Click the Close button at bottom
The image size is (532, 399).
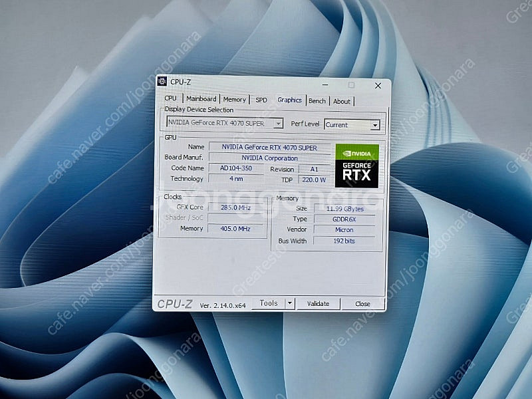click(x=362, y=304)
